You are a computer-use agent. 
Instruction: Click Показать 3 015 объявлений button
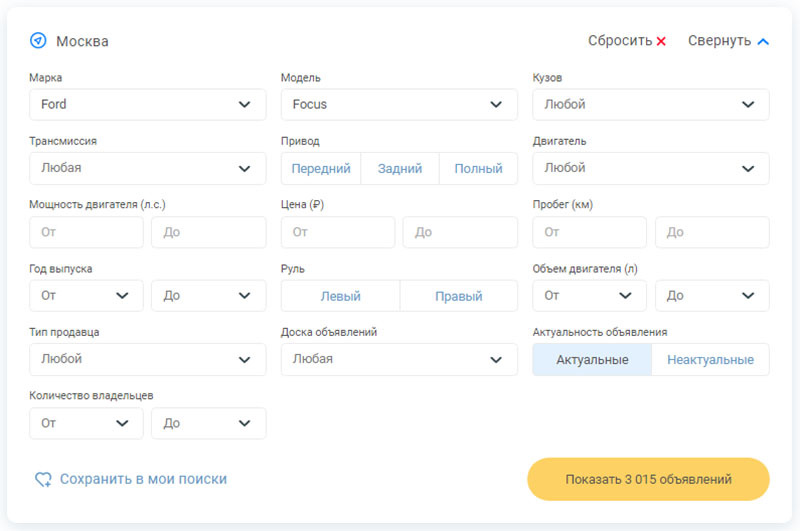pos(648,479)
